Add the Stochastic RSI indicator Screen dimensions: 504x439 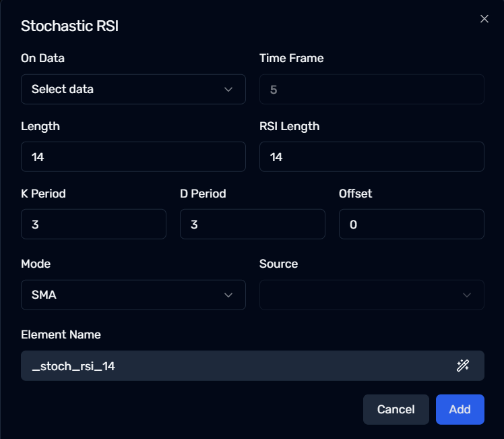tap(460, 409)
